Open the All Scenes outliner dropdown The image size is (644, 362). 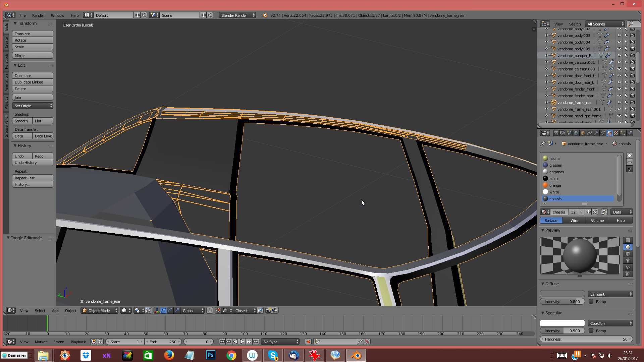click(605, 24)
